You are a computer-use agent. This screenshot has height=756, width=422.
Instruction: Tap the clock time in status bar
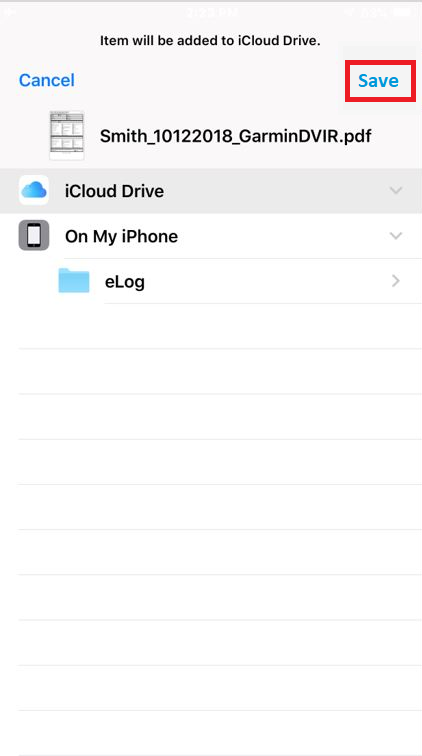click(213, 12)
